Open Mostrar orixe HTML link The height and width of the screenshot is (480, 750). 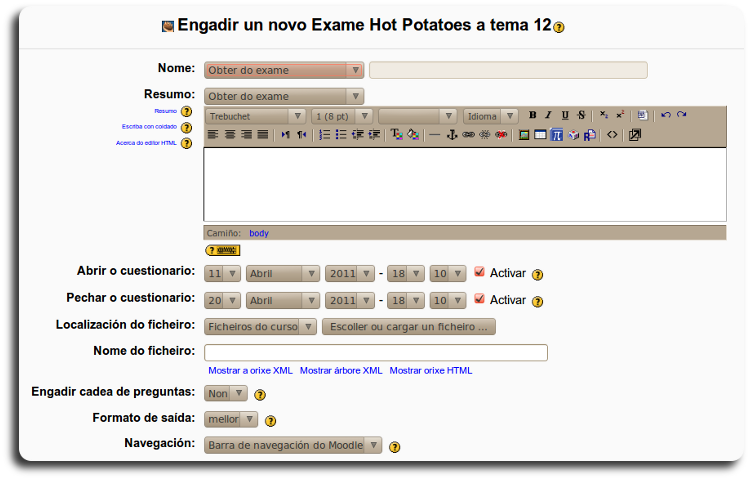click(x=430, y=371)
